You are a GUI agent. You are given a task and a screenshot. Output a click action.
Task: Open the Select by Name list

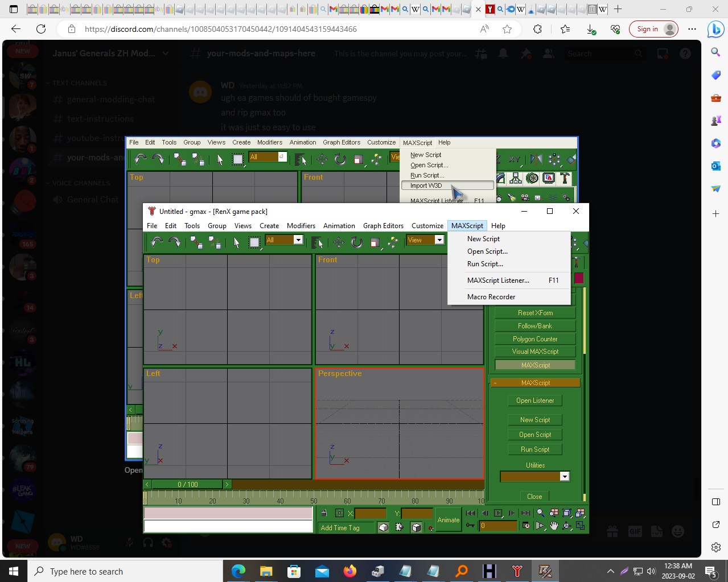point(317,243)
